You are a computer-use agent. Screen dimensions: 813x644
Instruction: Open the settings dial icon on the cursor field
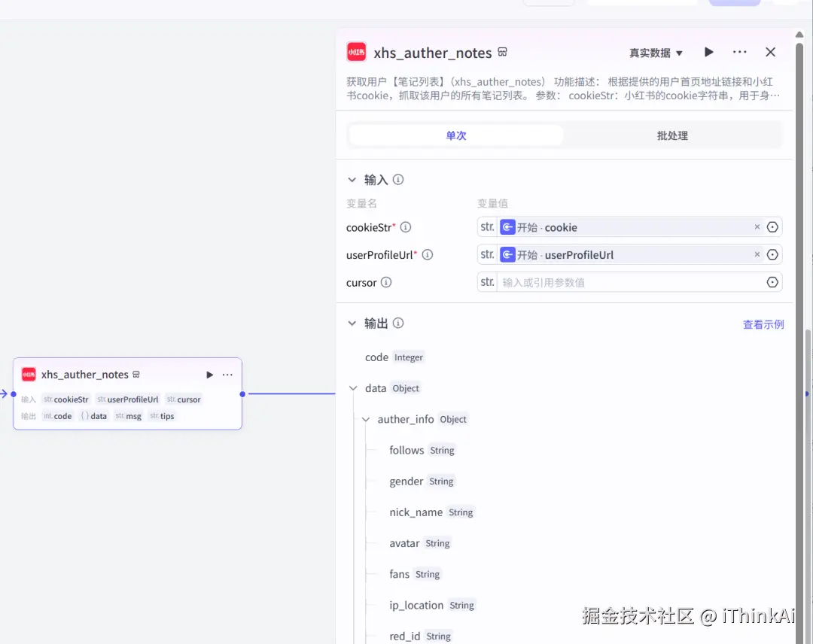pos(772,282)
